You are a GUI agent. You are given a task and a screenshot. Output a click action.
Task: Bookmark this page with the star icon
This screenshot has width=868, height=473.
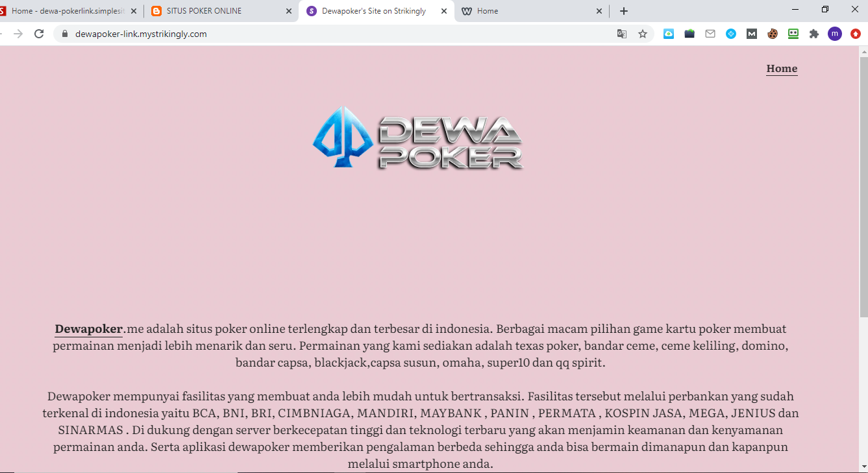point(642,34)
